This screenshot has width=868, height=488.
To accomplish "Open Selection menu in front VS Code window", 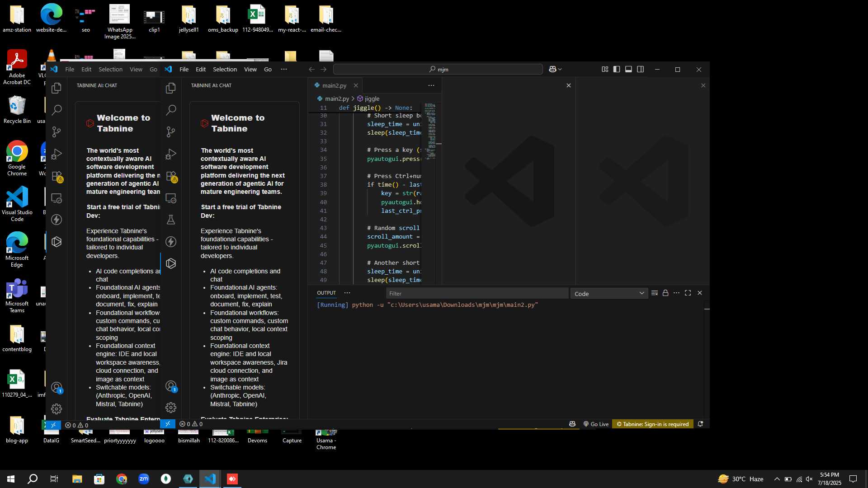I will point(225,69).
